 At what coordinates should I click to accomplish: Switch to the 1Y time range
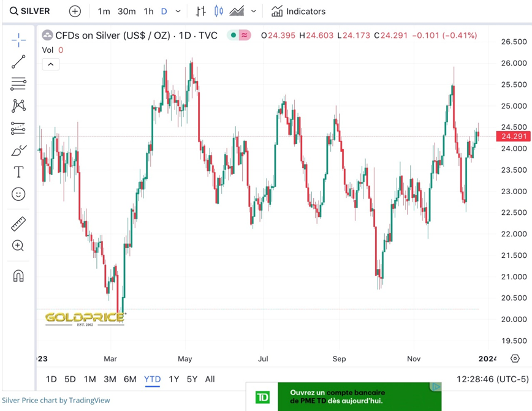click(x=174, y=379)
